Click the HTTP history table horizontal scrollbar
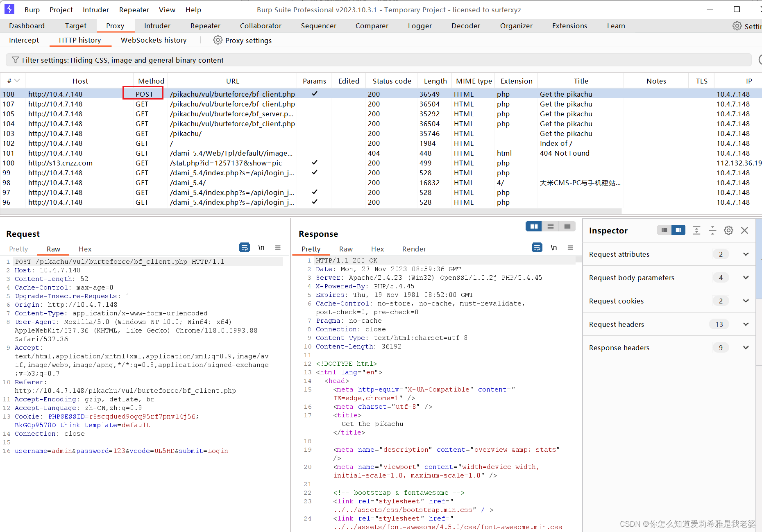The height and width of the screenshot is (532, 762). 311,211
